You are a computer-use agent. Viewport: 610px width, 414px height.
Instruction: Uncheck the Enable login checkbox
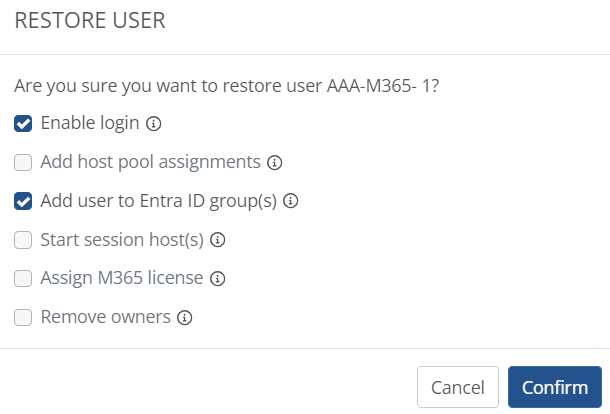pos(23,124)
